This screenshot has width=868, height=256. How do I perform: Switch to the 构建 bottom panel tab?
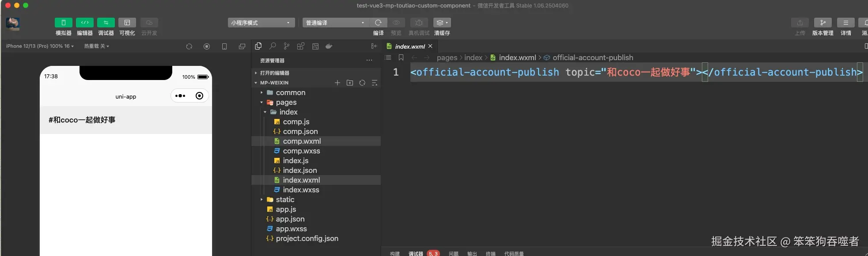coord(395,253)
